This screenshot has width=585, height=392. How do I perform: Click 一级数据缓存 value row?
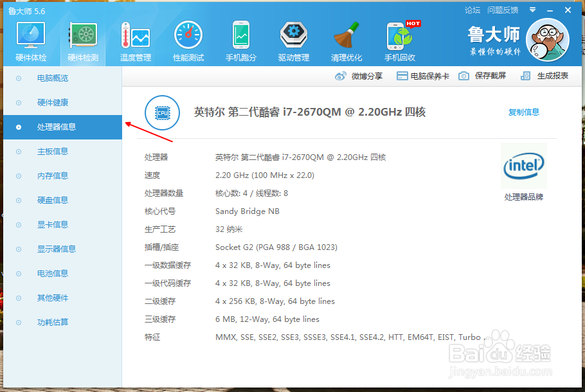pyautogui.click(x=273, y=265)
